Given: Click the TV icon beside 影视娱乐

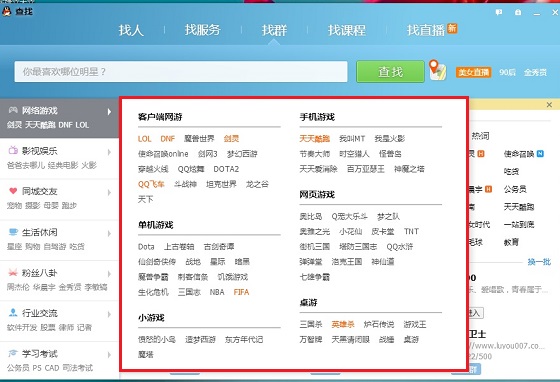Looking at the screenshot, I should (13, 150).
